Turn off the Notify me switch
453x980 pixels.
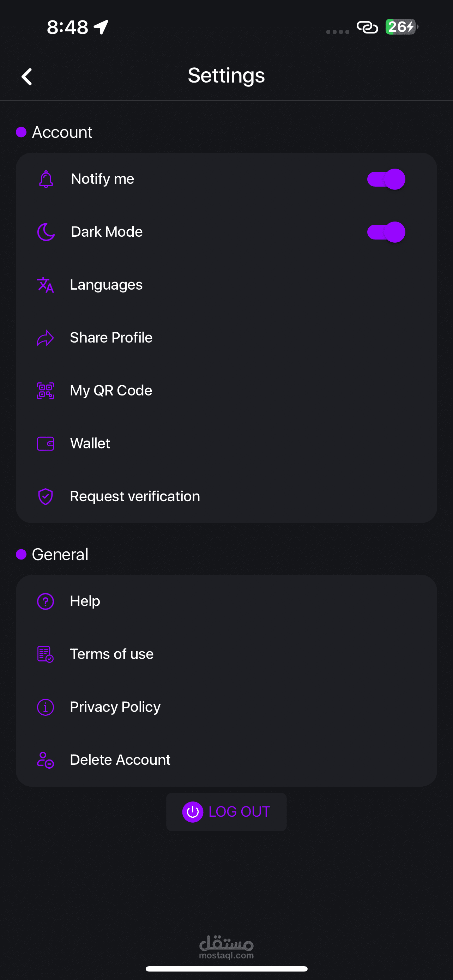point(386,179)
